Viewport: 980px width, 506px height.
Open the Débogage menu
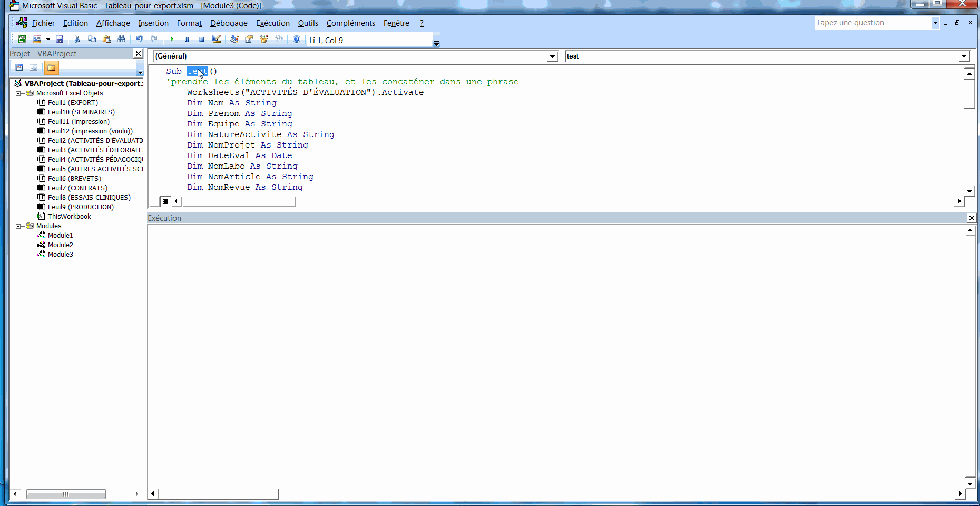point(229,23)
